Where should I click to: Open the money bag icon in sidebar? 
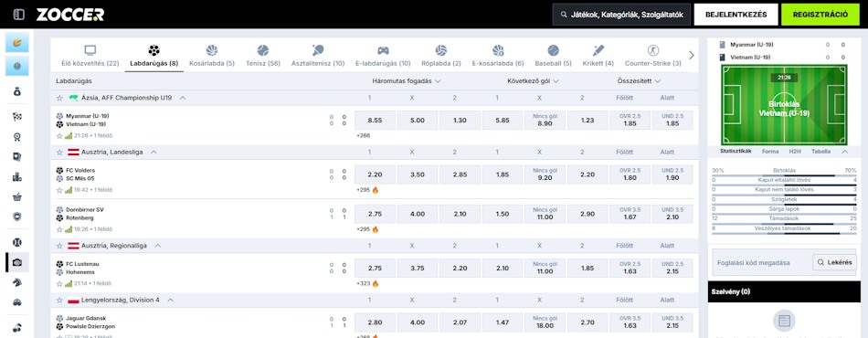pos(17,92)
